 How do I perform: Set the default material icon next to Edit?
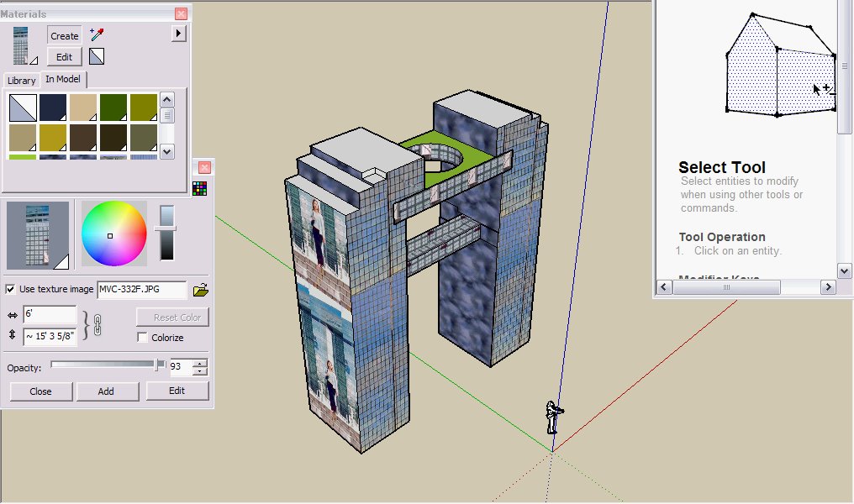tap(97, 56)
